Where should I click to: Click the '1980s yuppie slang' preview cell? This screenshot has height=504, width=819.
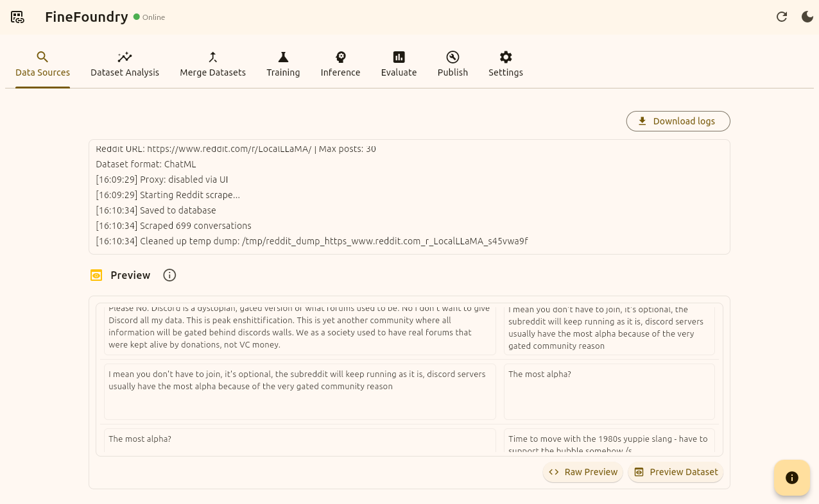[609, 441]
